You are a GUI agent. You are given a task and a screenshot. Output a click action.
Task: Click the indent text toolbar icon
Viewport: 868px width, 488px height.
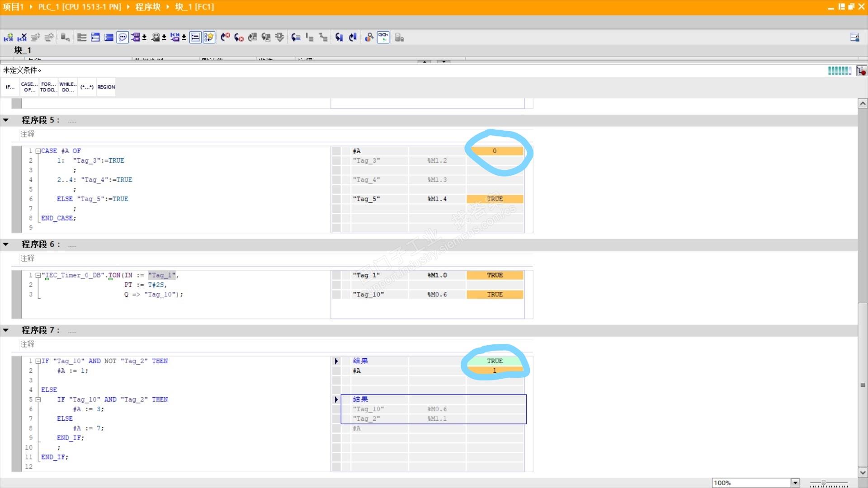pyautogui.click(x=309, y=38)
